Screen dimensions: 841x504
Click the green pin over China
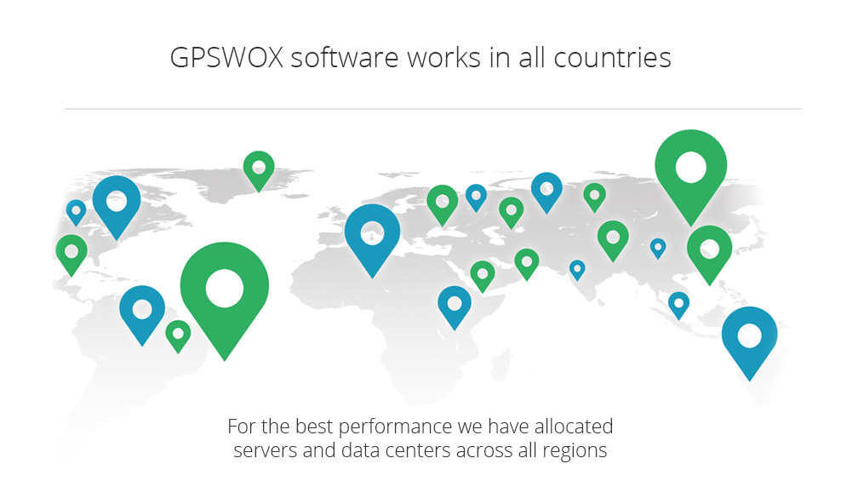coord(612,238)
